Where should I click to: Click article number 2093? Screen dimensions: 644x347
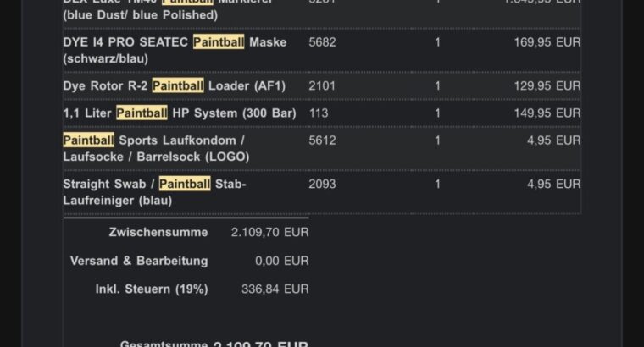click(322, 185)
